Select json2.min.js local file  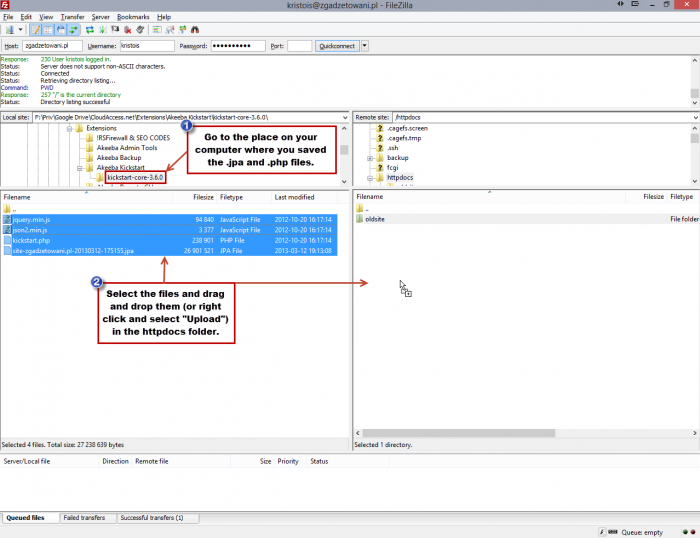[x=170, y=230]
